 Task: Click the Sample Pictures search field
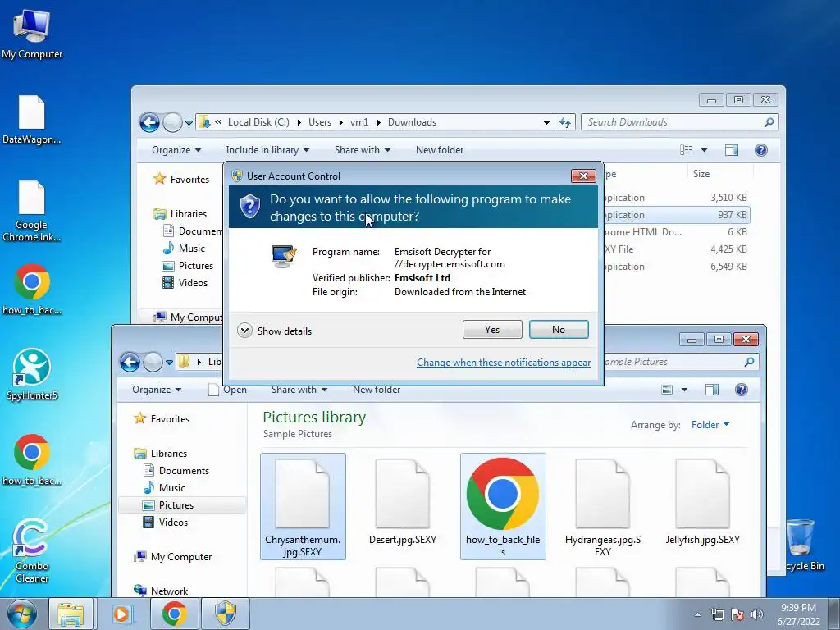pyautogui.click(x=680, y=362)
